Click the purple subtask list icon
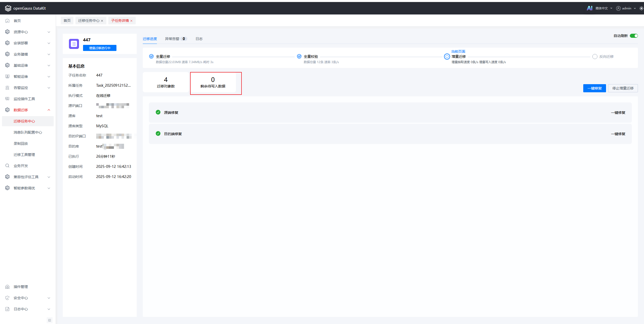 click(74, 44)
